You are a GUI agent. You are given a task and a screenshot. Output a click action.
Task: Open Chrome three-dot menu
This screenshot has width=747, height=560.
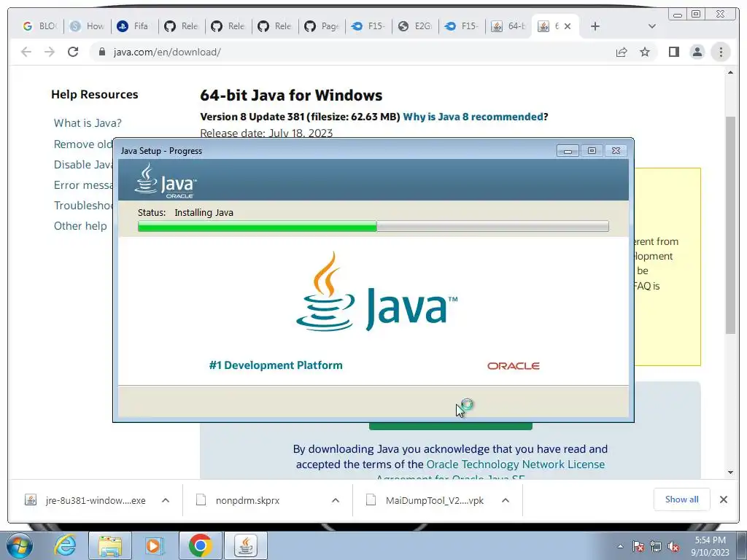click(x=721, y=52)
